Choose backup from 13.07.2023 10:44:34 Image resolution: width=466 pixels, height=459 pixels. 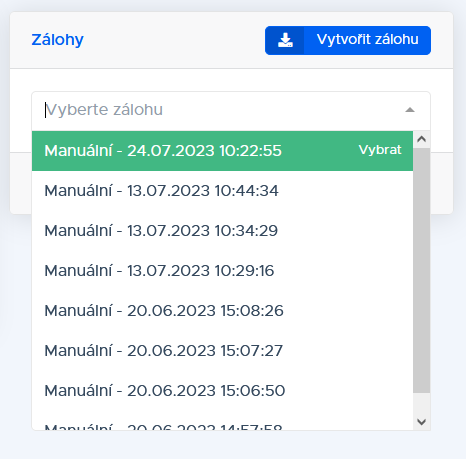pos(222,191)
